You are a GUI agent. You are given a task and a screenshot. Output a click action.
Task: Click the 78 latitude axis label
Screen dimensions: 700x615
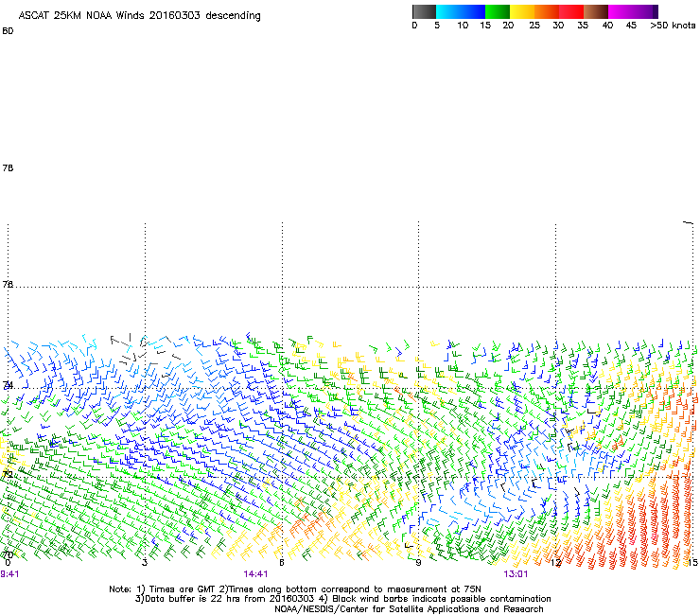[8, 167]
